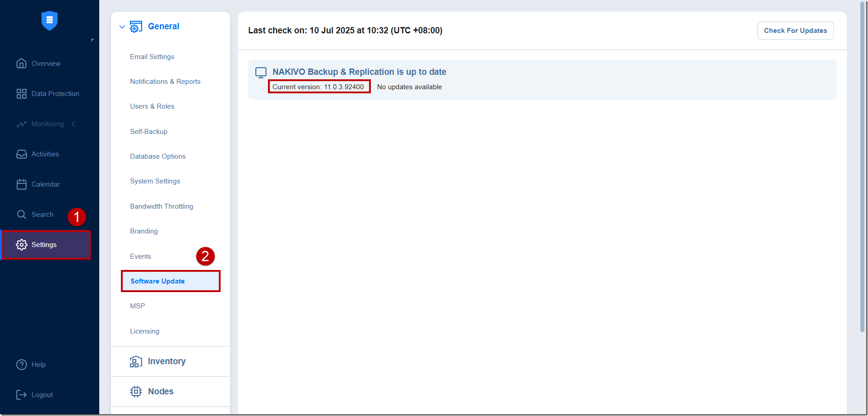Open Search menu item
Screen dimensions: 868x416
coord(42,215)
